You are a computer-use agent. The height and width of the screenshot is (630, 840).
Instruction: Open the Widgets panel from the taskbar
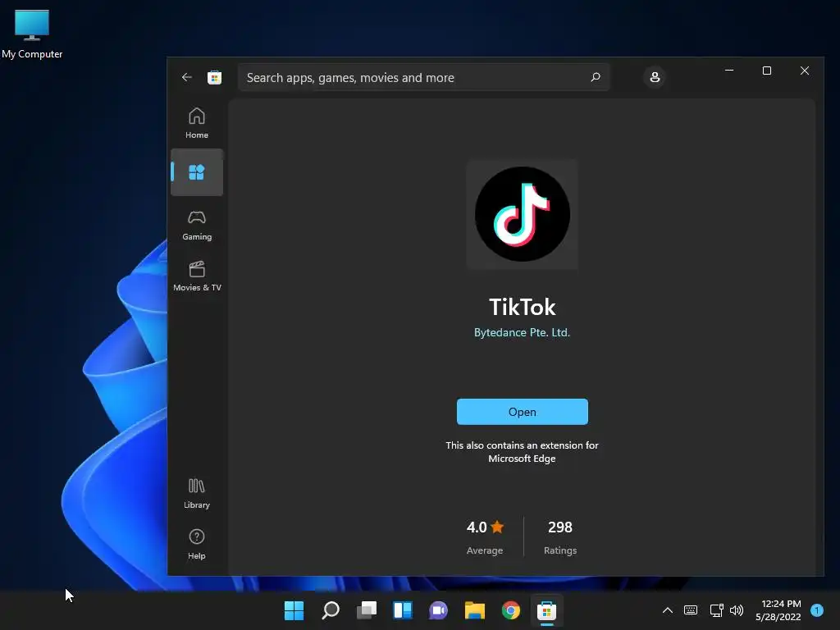pyautogui.click(x=402, y=610)
